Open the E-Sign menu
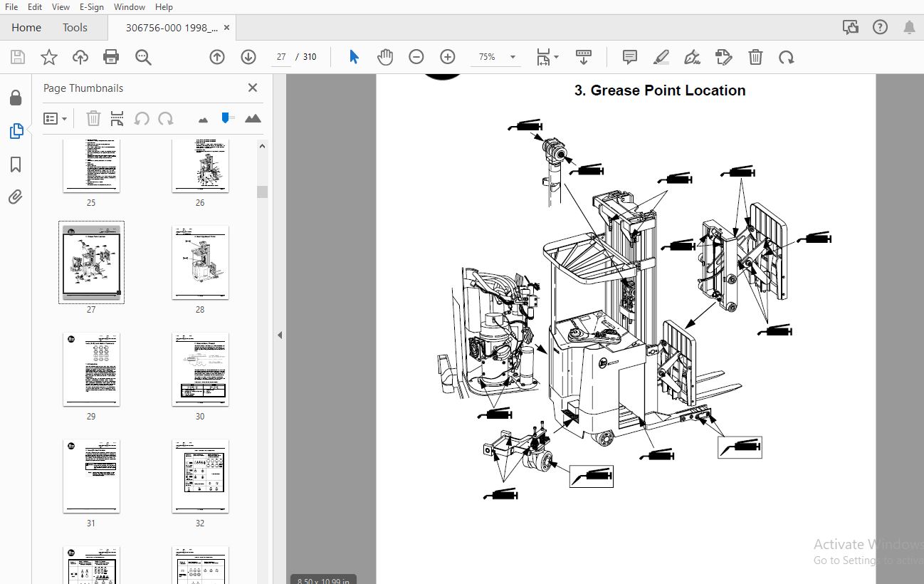The height and width of the screenshot is (584, 924). 91,6
